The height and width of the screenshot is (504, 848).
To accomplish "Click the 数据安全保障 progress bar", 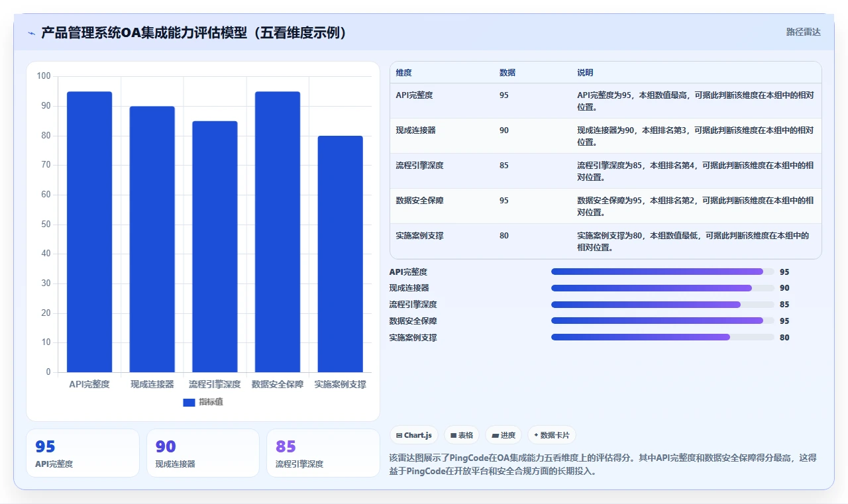I will (x=662, y=321).
